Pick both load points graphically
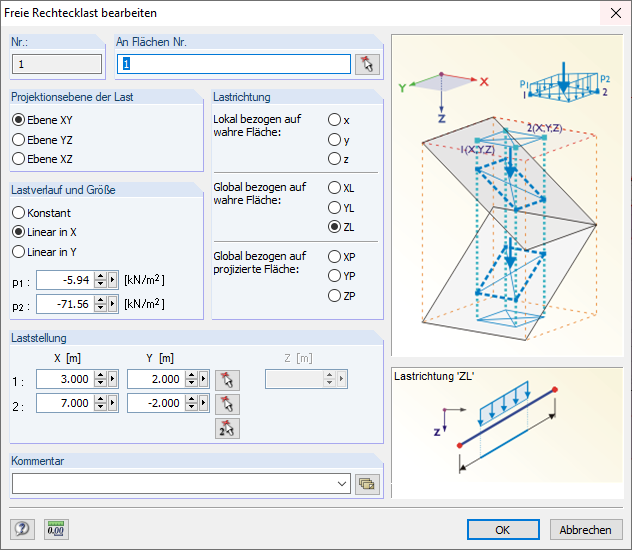 click(227, 428)
